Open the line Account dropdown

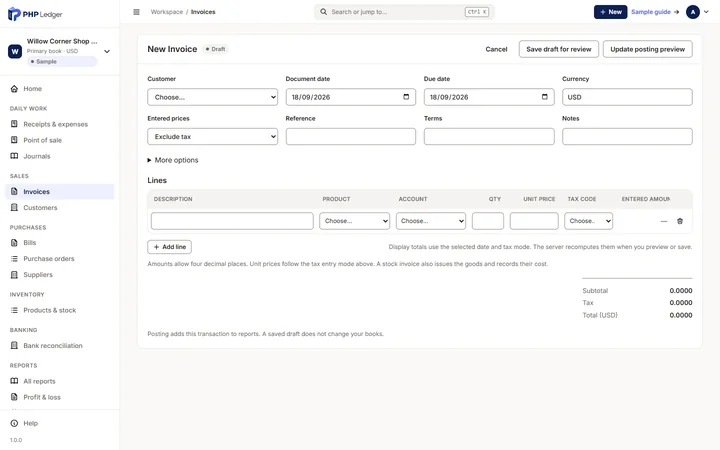coord(431,221)
